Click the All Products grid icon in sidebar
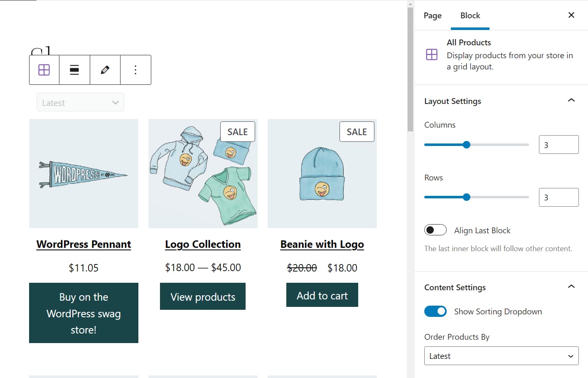 [x=432, y=54]
